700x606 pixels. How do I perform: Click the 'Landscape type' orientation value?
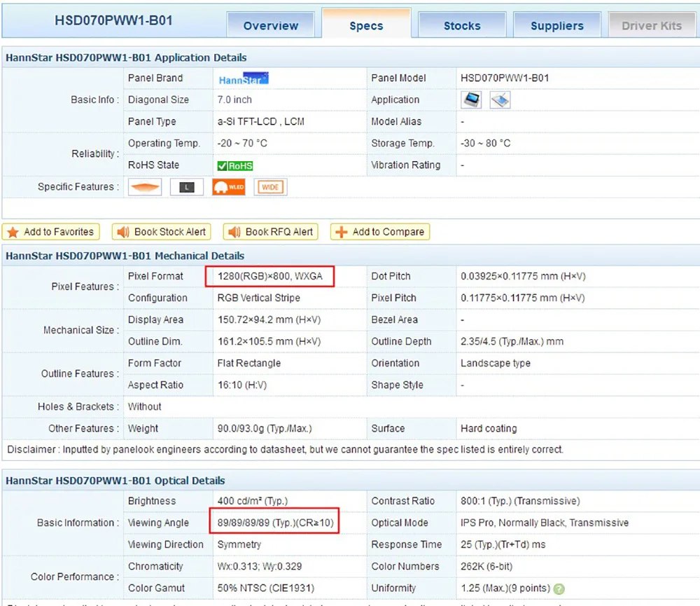point(495,363)
